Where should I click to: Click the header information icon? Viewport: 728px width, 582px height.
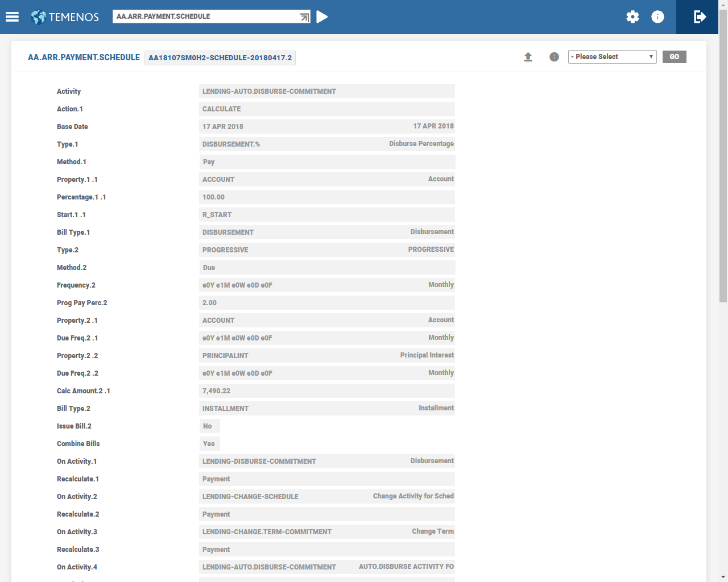[x=657, y=17]
